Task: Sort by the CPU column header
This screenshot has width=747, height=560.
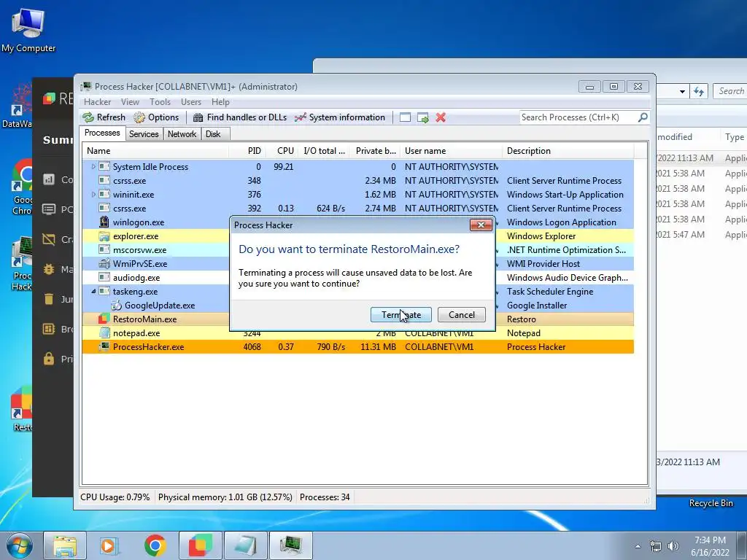Action: (282, 151)
